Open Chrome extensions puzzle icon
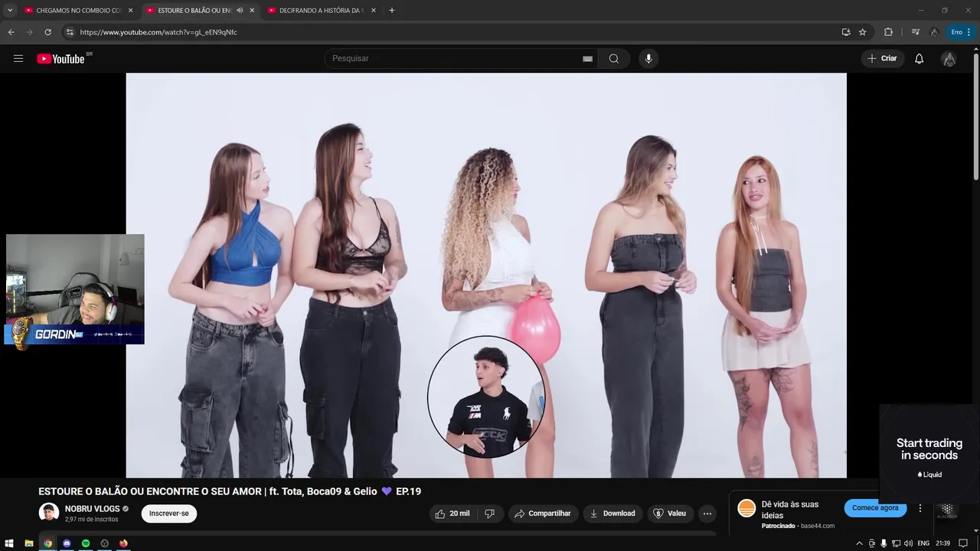 pos(888,32)
